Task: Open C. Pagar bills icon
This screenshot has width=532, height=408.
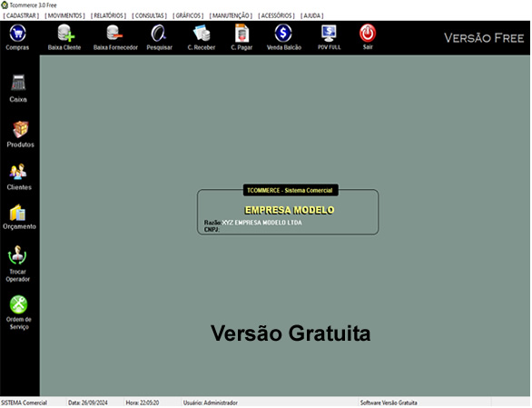Action: click(241, 34)
